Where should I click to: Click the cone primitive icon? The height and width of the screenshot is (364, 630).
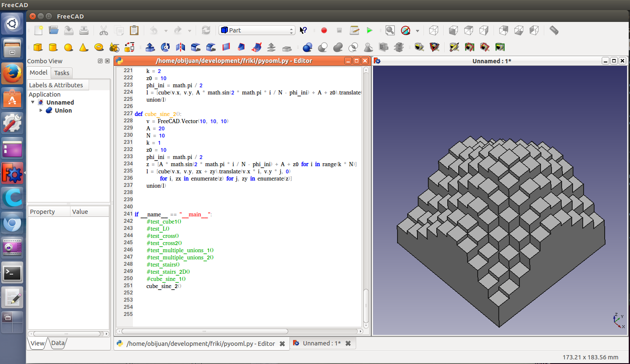(84, 47)
